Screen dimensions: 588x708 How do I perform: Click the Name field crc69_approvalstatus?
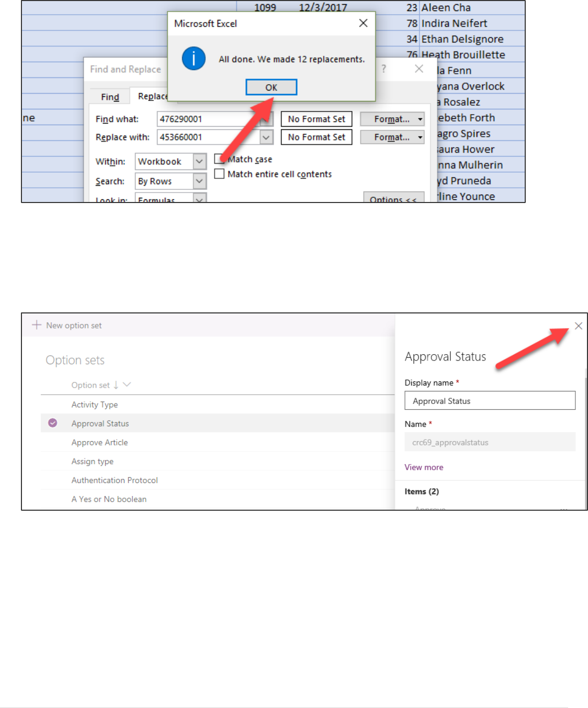tap(490, 442)
